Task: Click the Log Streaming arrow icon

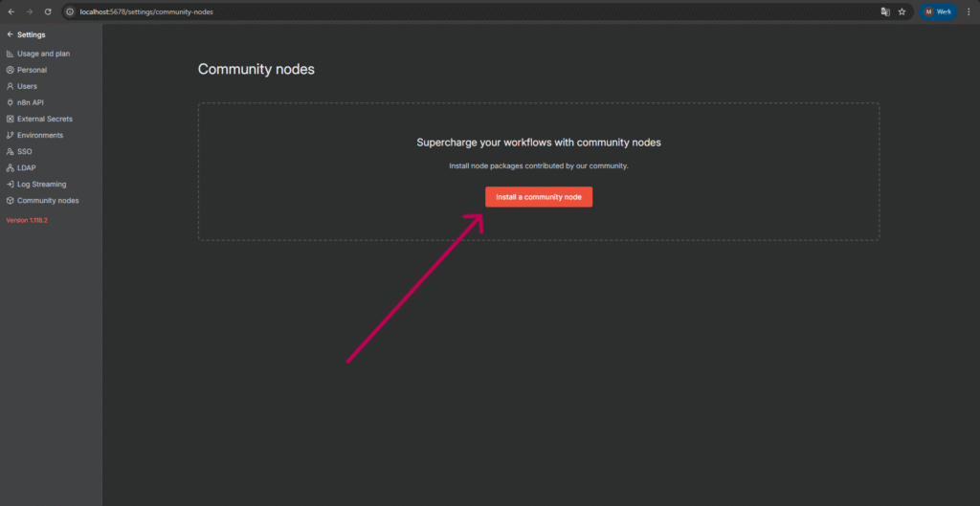Action: click(x=10, y=184)
